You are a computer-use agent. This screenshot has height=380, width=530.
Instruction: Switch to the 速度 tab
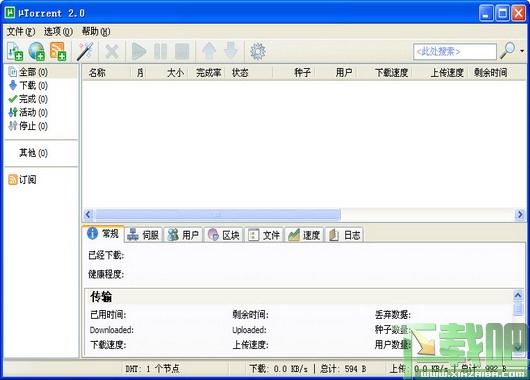304,235
